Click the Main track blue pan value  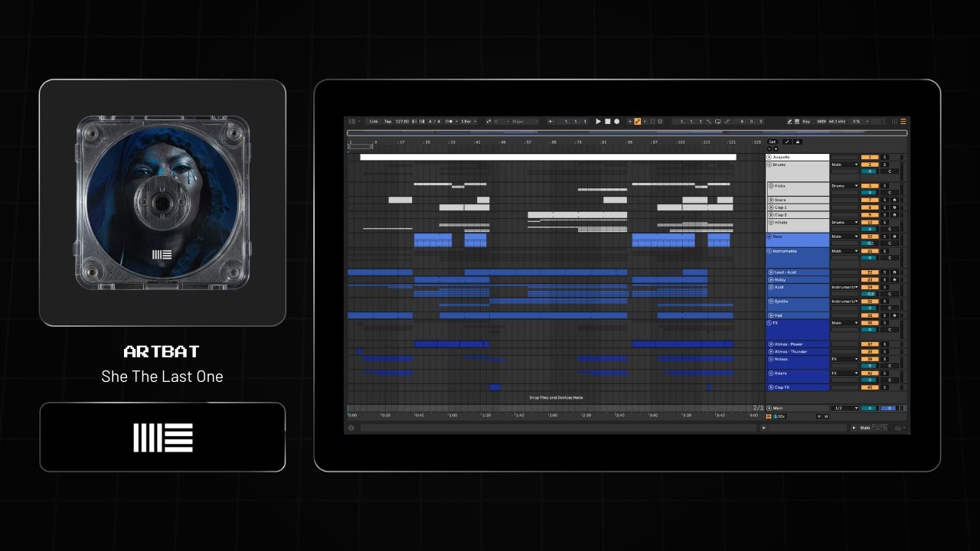tap(889, 408)
